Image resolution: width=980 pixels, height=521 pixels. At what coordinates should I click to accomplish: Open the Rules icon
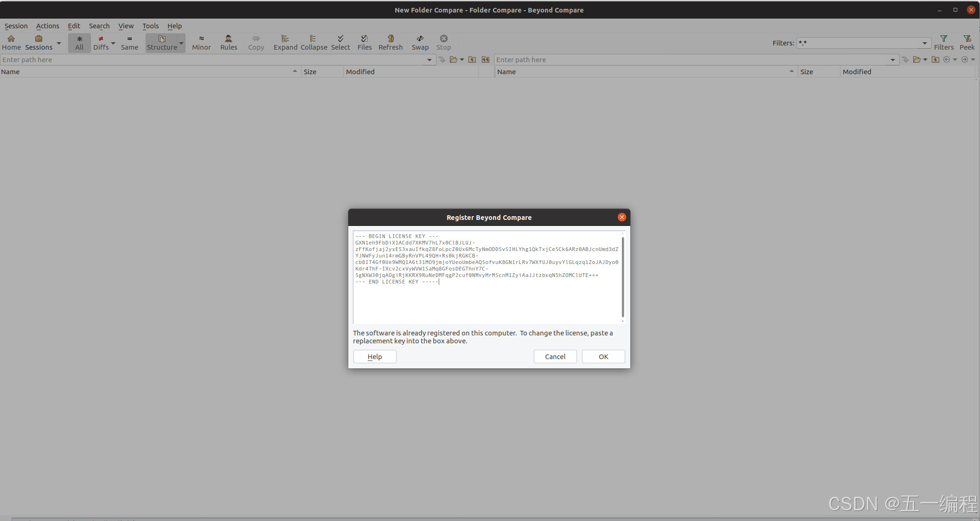pyautogui.click(x=229, y=43)
